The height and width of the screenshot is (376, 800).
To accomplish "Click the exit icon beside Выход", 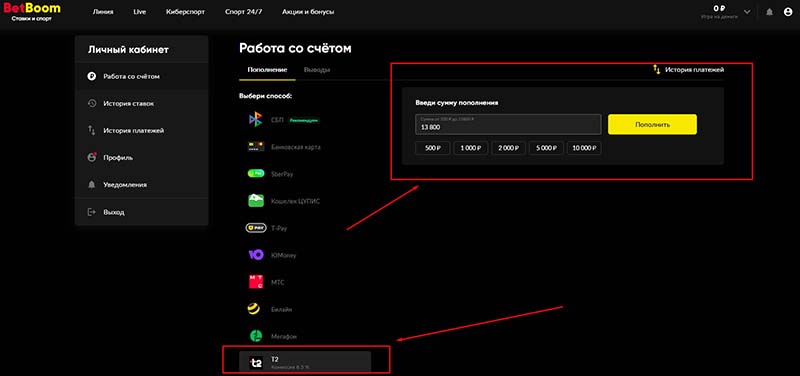I will 92,212.
